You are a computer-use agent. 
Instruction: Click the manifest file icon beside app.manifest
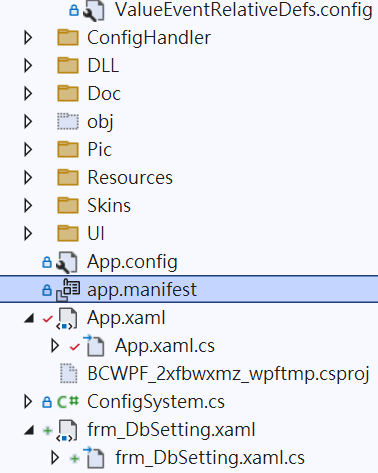coord(68,290)
